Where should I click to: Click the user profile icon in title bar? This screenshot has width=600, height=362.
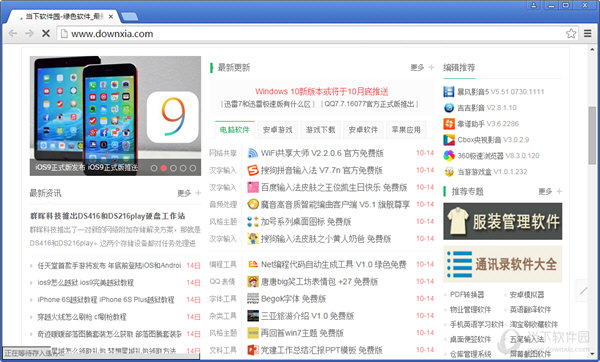pos(533,5)
